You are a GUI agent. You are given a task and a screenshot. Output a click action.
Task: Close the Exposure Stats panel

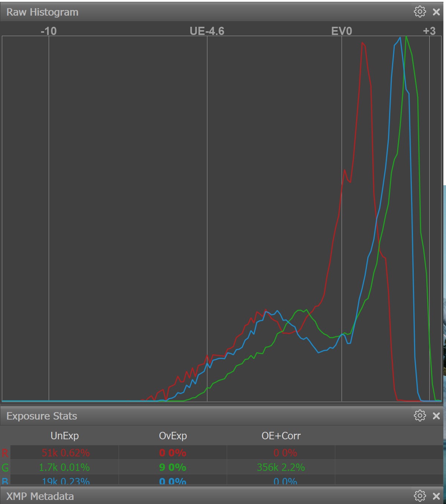tap(436, 416)
